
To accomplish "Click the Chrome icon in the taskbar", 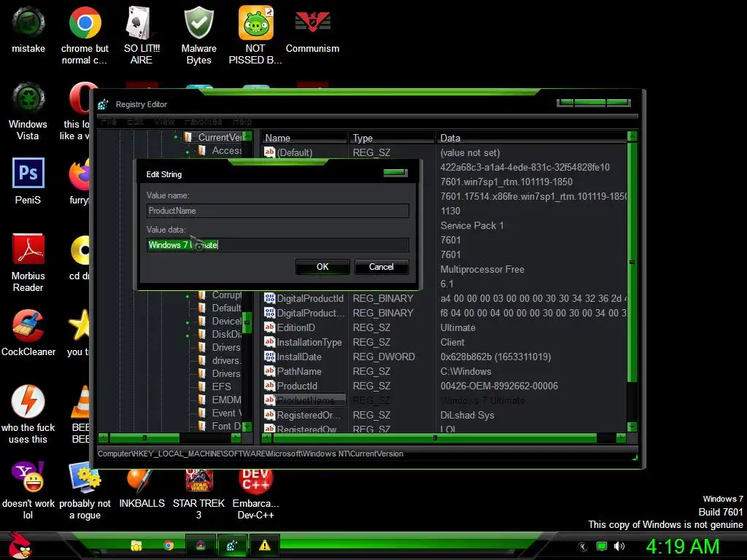I will (169, 545).
